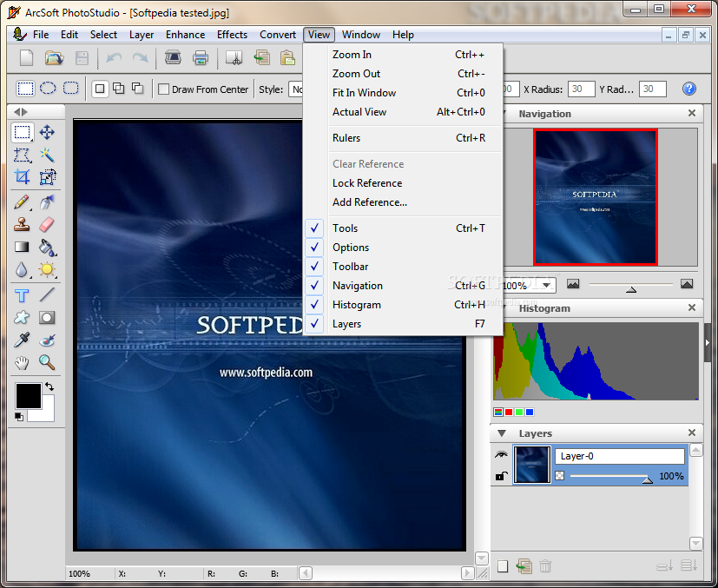Collapse the Layers panel triangle

point(502,433)
